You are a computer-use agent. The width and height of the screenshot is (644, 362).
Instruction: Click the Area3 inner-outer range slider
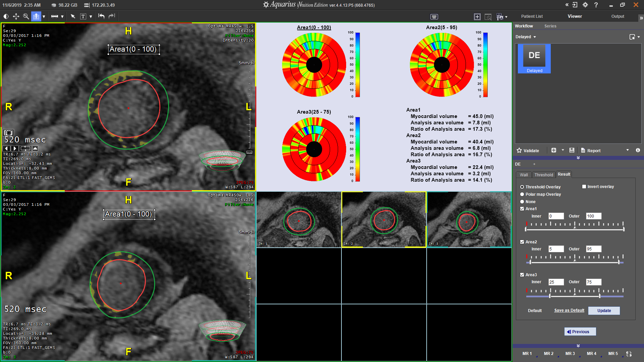click(x=574, y=296)
